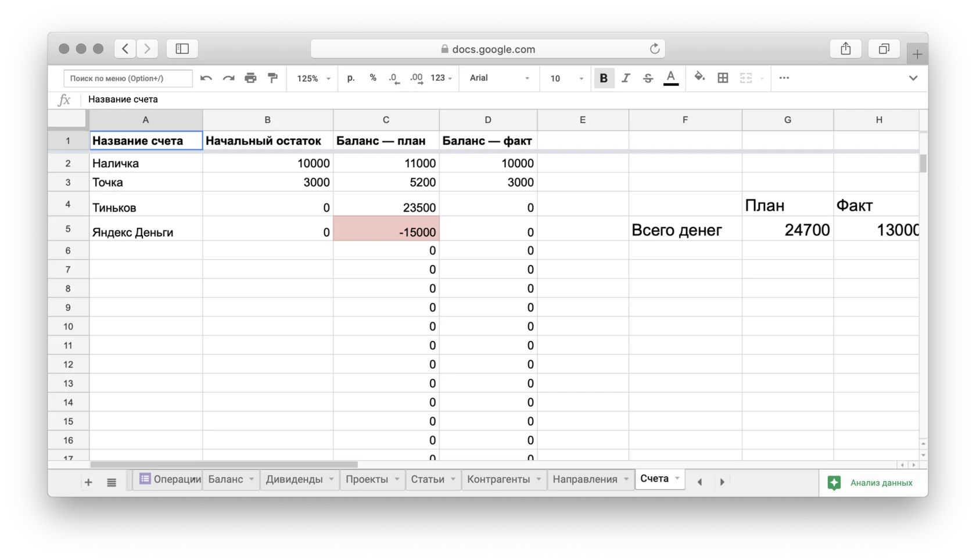The height and width of the screenshot is (560, 976).
Task: Open the Arial font dropdown
Action: [x=499, y=78]
